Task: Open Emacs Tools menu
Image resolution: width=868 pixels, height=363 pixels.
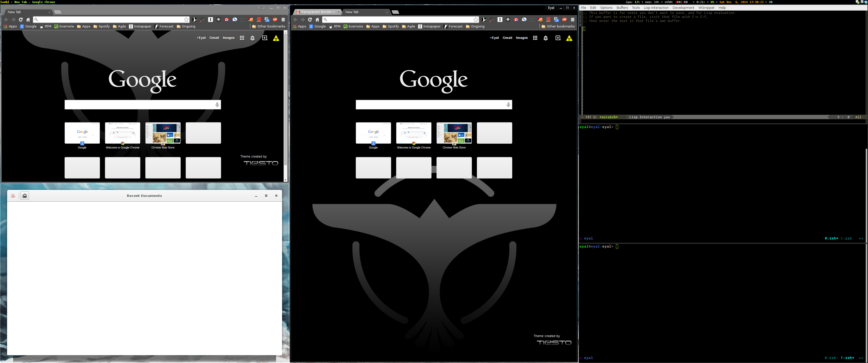Action: [636, 8]
